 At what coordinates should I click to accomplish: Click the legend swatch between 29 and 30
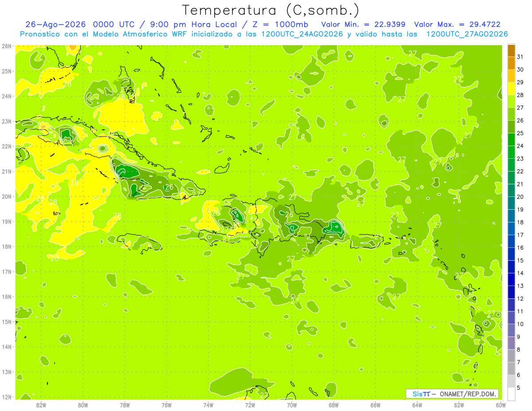tap(511, 76)
